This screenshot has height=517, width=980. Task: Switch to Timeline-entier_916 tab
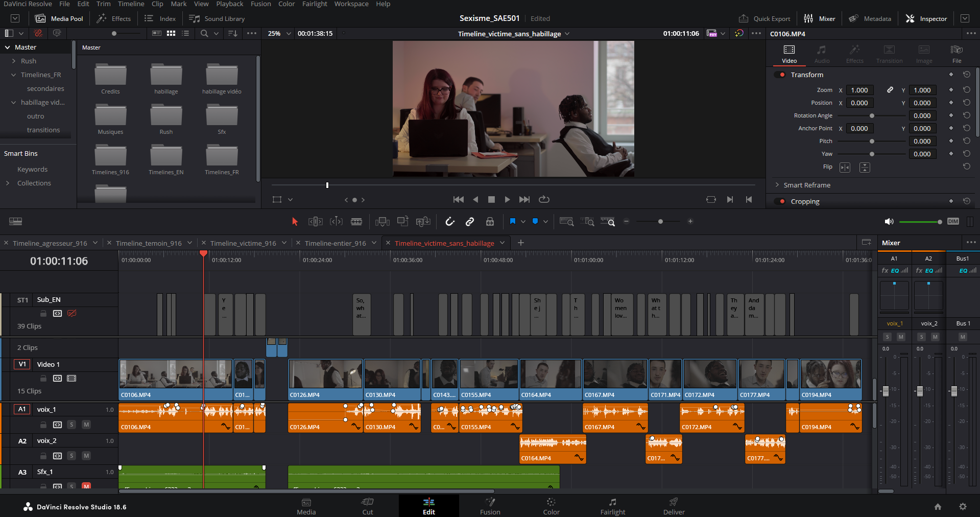coord(336,243)
